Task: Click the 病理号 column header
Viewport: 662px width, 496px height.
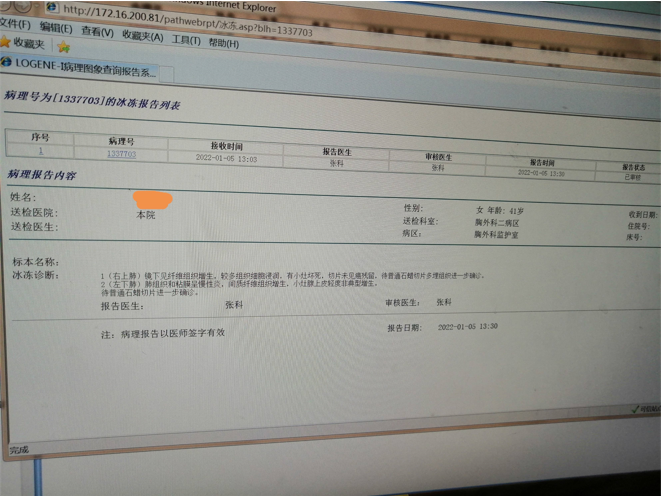Action: pos(122,142)
